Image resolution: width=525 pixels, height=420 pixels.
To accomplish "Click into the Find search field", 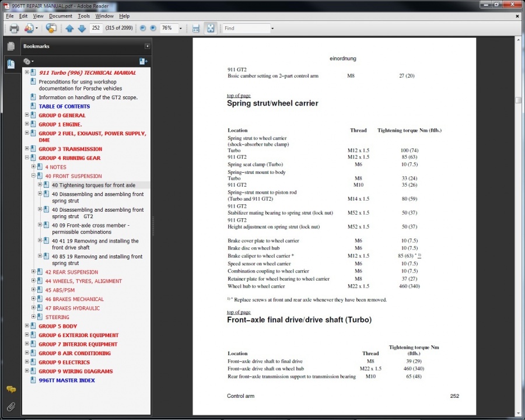I will (x=246, y=28).
